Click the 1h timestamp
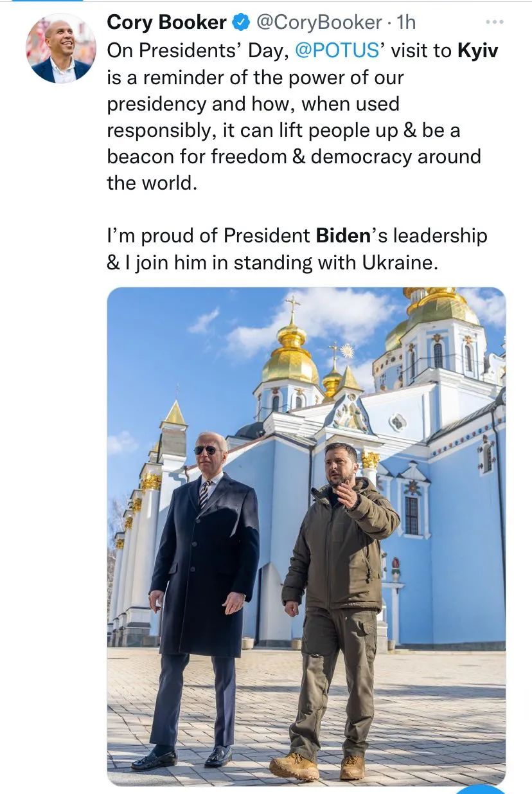This screenshot has height=794, width=532. click(406, 23)
